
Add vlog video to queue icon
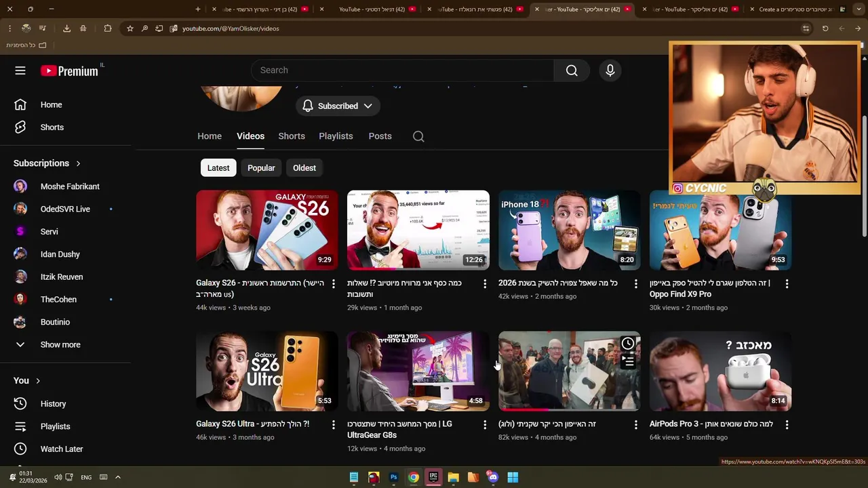click(628, 362)
